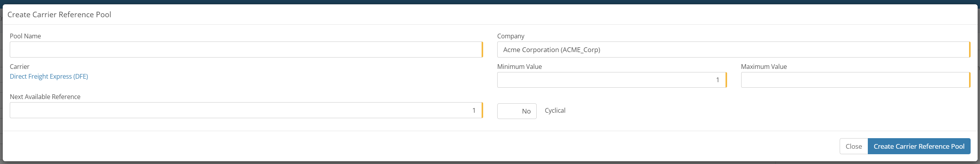Click the Carrier label above the link

[x=20, y=67]
